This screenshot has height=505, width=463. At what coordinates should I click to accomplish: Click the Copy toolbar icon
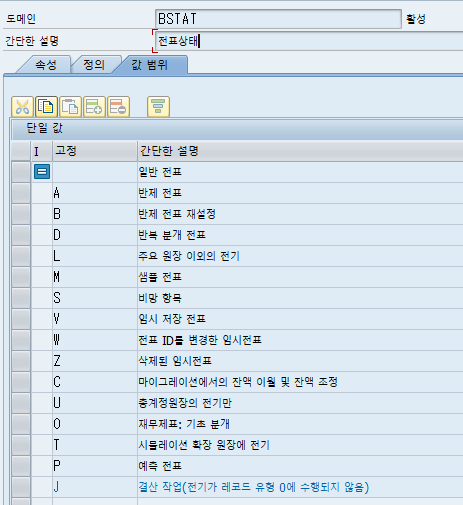click(x=46, y=107)
